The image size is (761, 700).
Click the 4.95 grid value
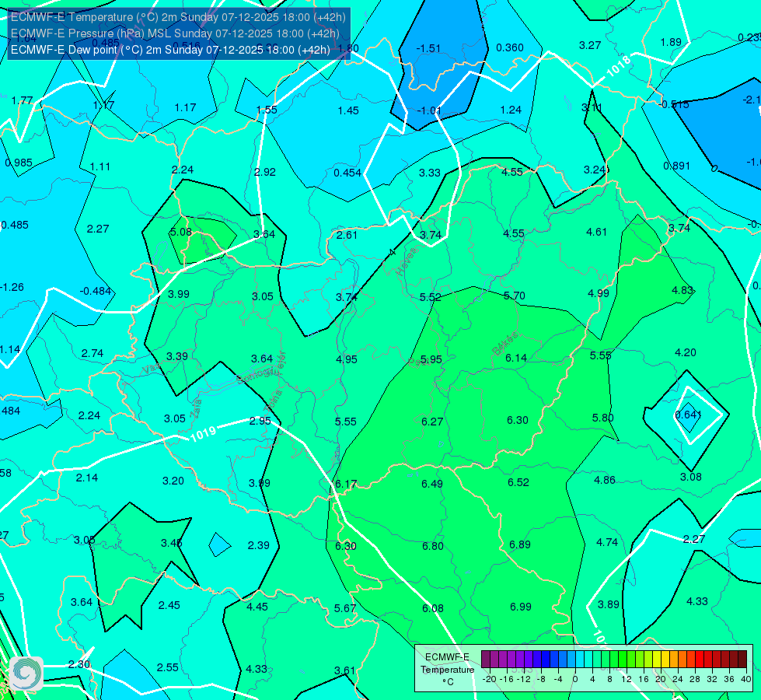(x=347, y=359)
